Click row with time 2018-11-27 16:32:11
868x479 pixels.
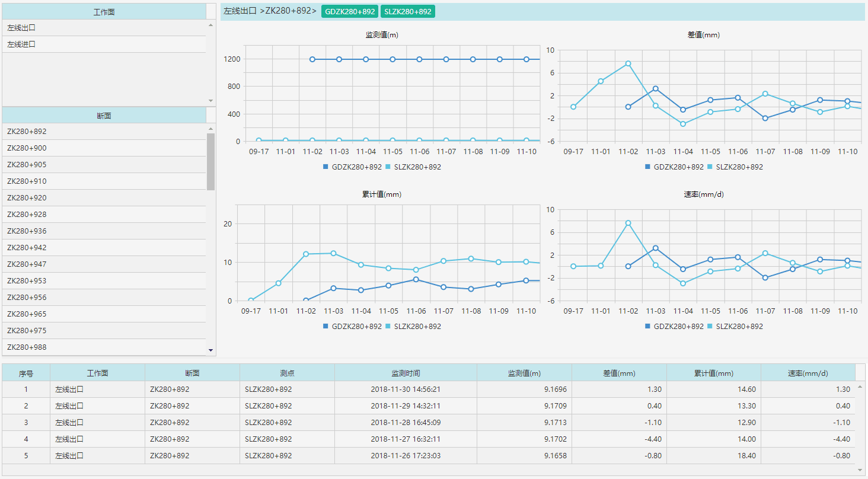tap(429, 439)
